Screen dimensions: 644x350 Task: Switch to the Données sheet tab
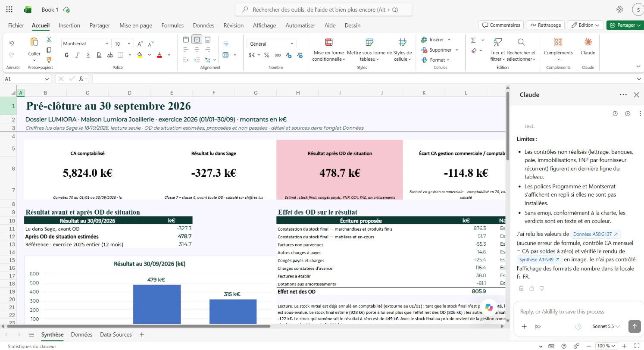81,334
